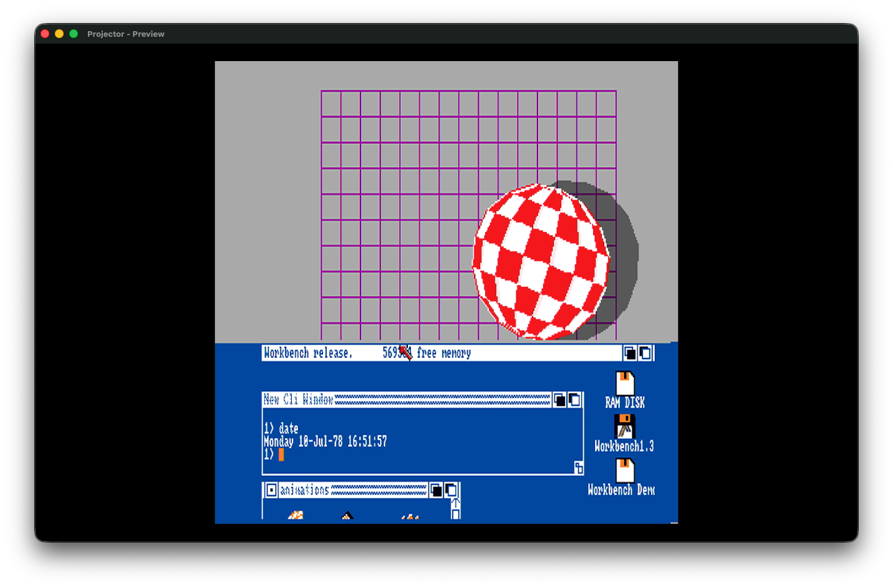Click the red checkered Boing ball
Viewport: 893px width, 588px height.
click(541, 262)
